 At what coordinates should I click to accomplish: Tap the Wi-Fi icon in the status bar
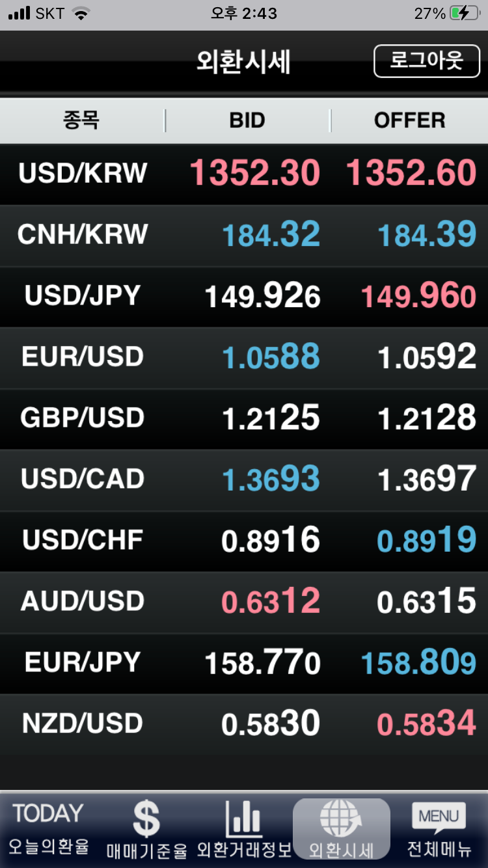point(81,14)
